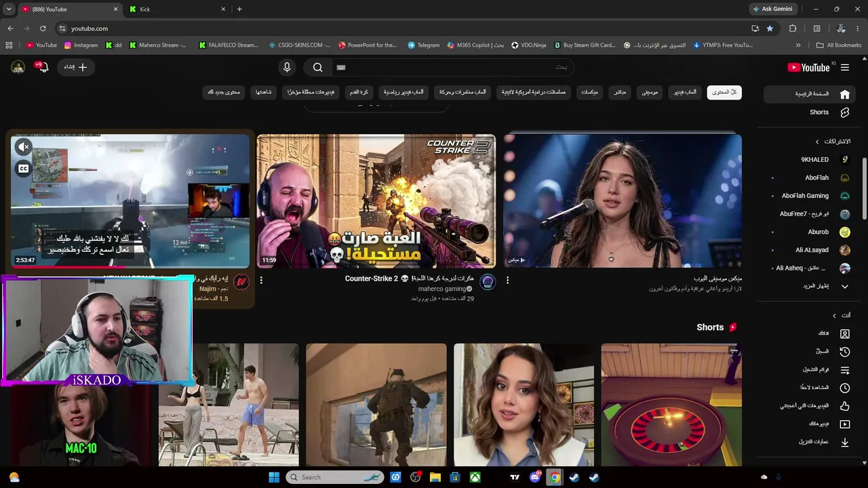Expand the You section header arrow
Screen dimensions: 868x488
point(835,315)
